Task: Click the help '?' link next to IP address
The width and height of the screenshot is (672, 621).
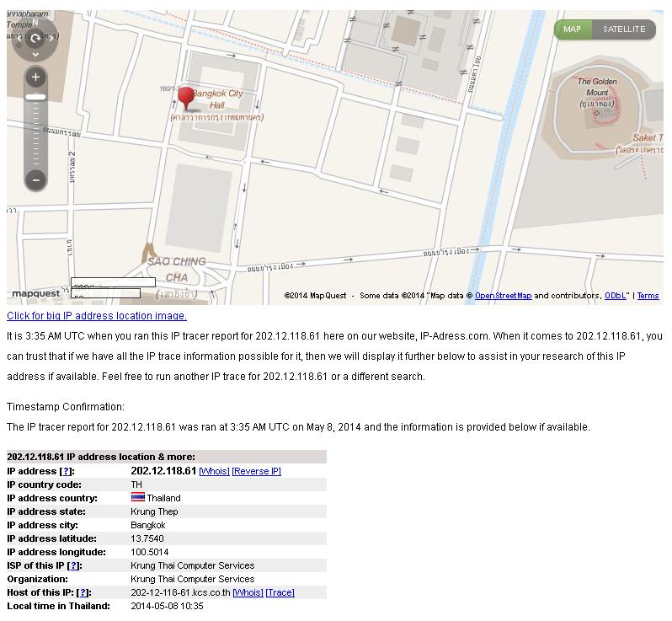Action: pos(66,471)
